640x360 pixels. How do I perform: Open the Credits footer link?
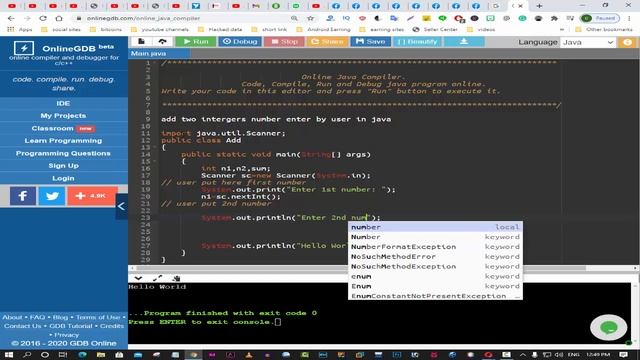tap(112, 326)
